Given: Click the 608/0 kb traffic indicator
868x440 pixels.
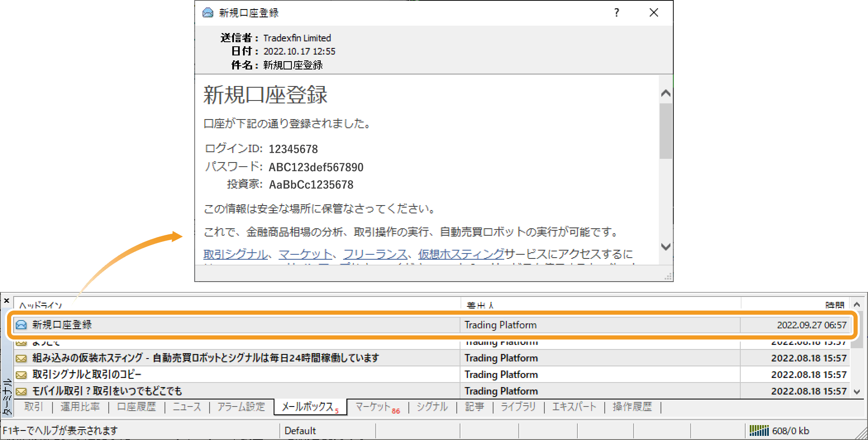Looking at the screenshot, I should tap(791, 431).
